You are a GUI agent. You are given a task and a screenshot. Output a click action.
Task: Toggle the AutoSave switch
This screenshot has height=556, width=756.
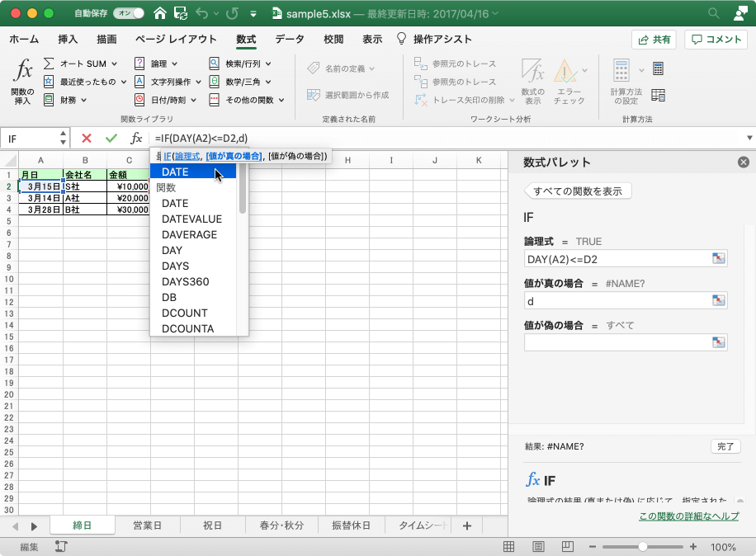[x=129, y=13]
